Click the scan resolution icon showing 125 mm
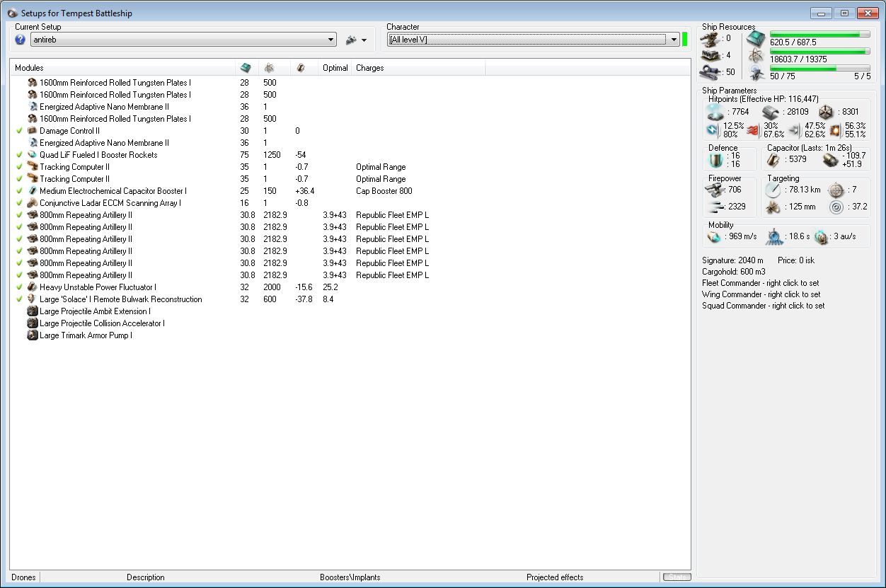Screen dimensions: 886x588 coord(773,207)
